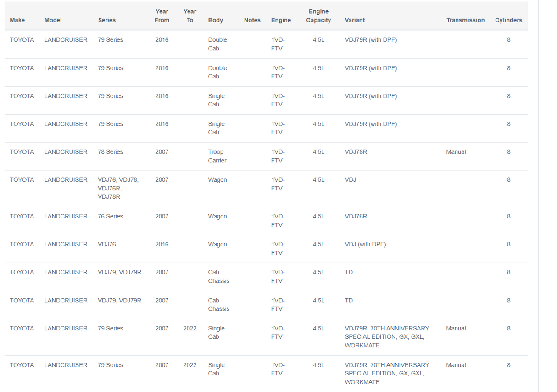Click the Cylinders column header
The width and height of the screenshot is (557, 392).
click(x=508, y=20)
